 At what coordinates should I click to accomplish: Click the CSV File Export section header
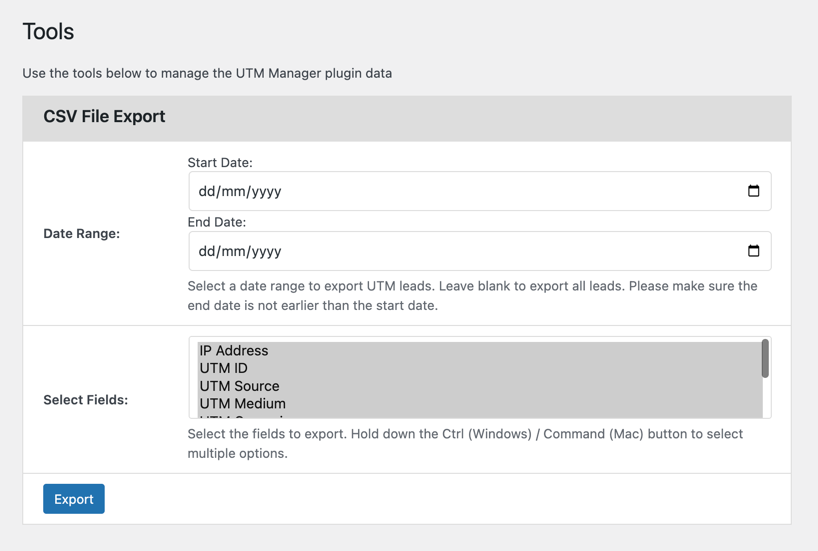tap(104, 117)
